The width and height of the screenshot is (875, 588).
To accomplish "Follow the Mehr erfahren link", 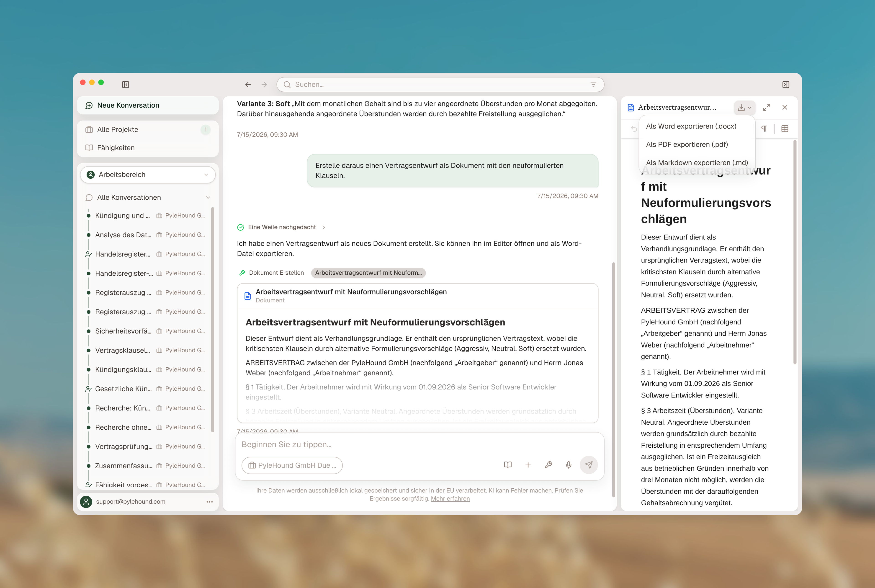I will [x=450, y=499].
